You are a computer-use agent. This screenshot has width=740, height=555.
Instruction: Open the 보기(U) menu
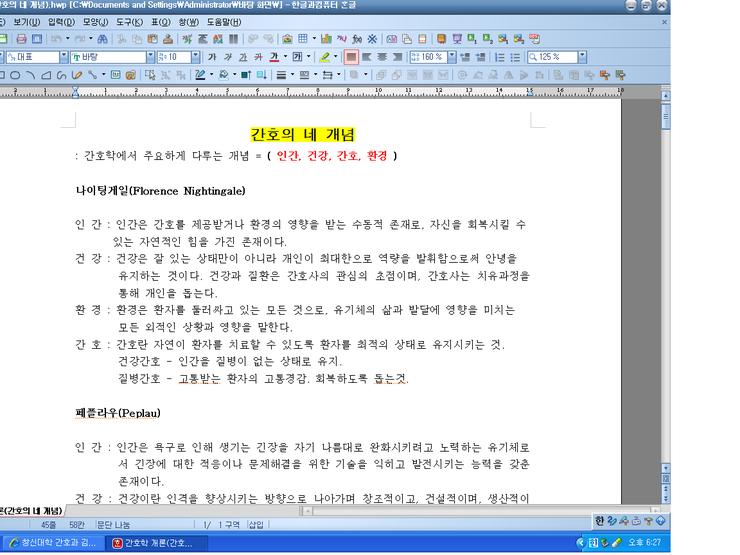(x=26, y=22)
